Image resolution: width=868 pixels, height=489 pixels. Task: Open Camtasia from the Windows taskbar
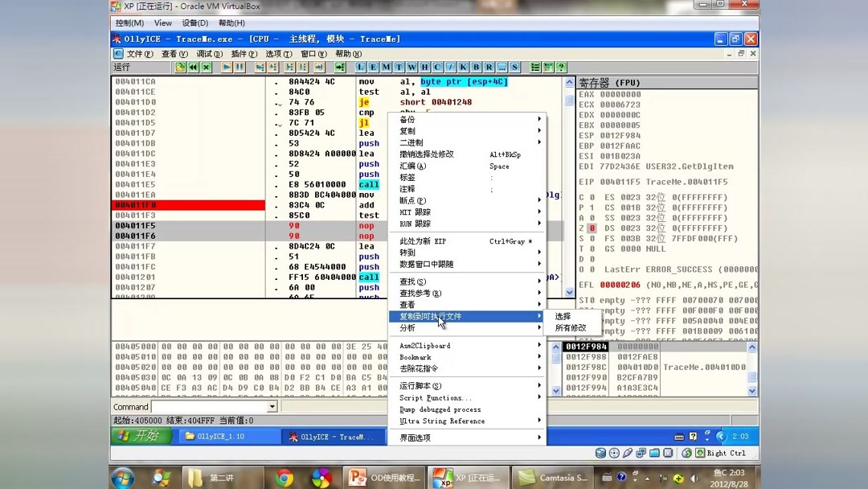click(551, 477)
